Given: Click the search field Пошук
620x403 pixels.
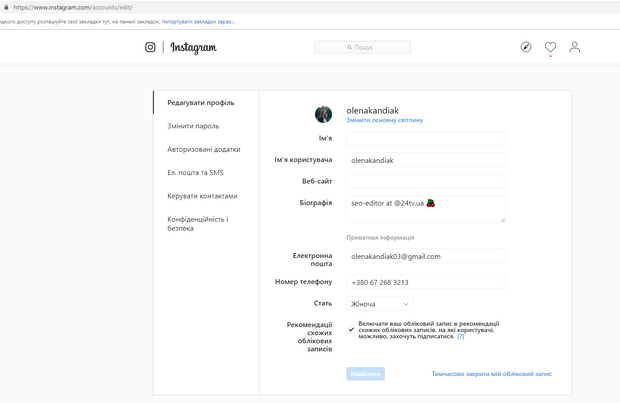Looking at the screenshot, I should point(362,47).
